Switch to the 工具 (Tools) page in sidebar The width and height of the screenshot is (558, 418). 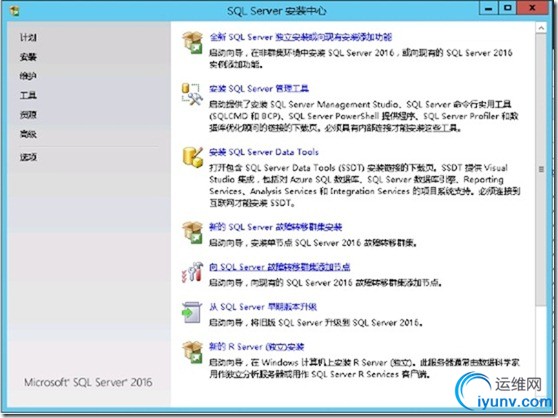[x=28, y=95]
